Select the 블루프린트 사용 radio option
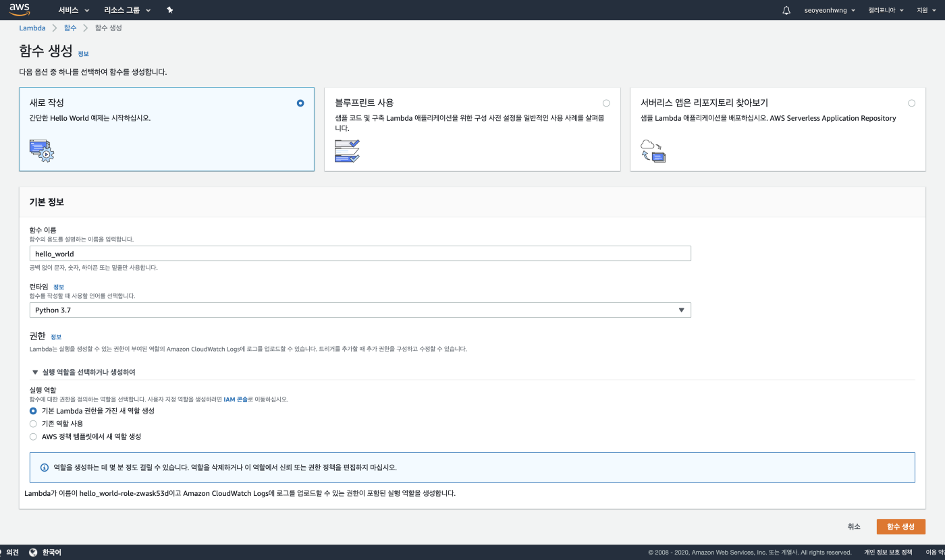 point(606,103)
